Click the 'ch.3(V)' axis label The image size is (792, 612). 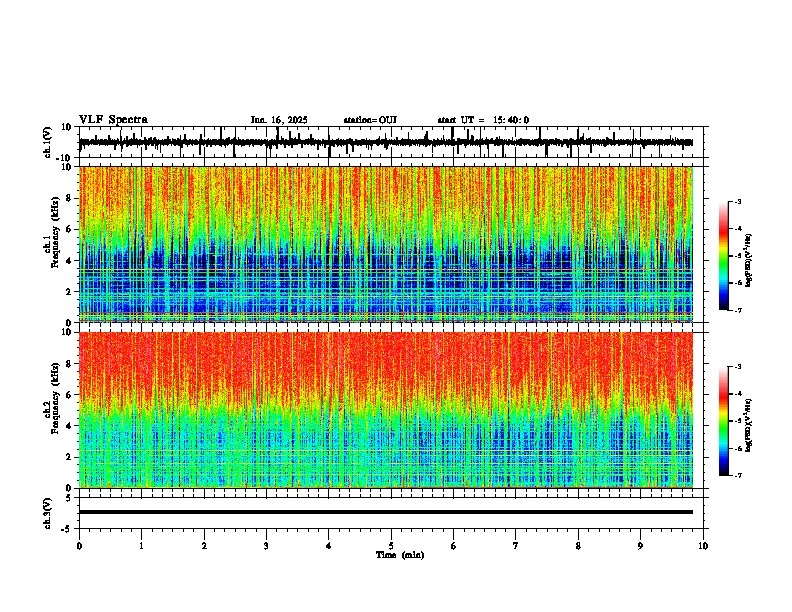(x=48, y=513)
